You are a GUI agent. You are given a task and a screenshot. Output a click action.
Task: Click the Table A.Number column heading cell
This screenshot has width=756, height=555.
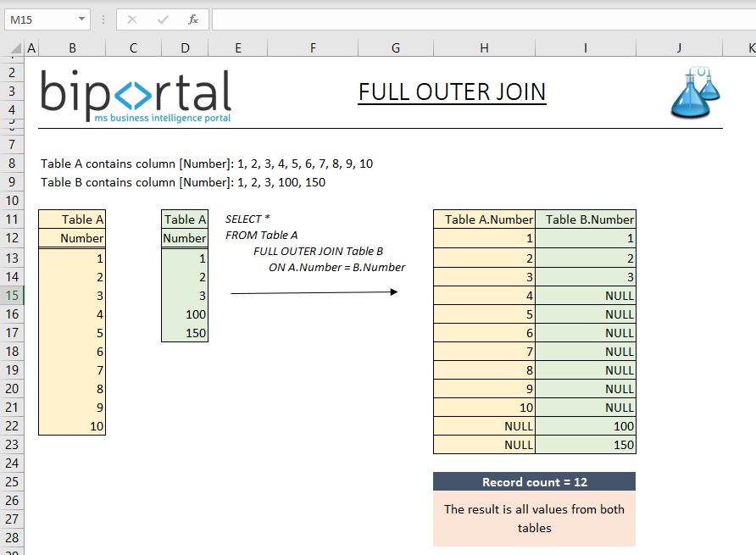pos(484,219)
